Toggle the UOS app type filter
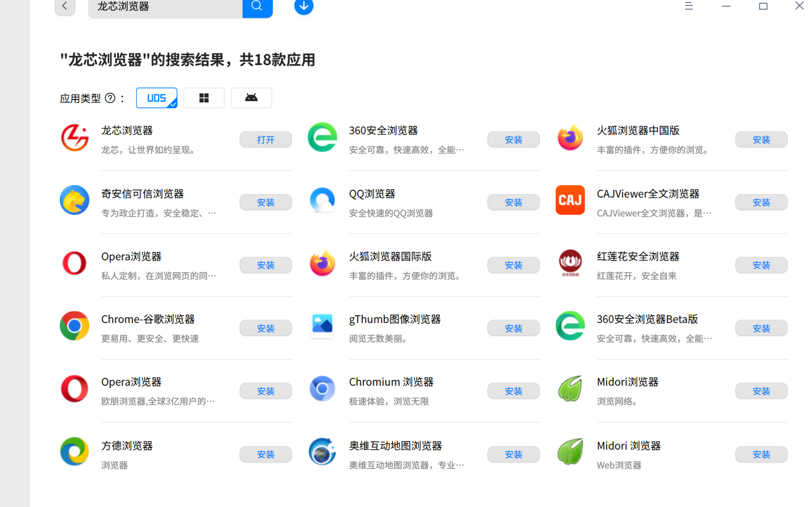This screenshot has height=507, width=812. click(x=157, y=98)
